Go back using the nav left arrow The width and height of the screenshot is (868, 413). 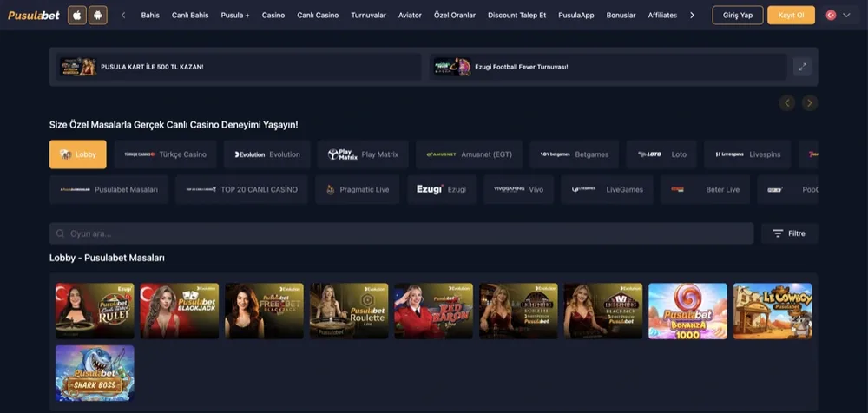[x=123, y=15]
